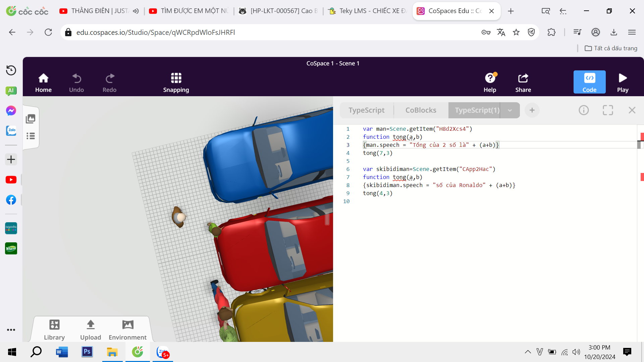Close the CoSpaces Edu browser tab

(x=491, y=11)
